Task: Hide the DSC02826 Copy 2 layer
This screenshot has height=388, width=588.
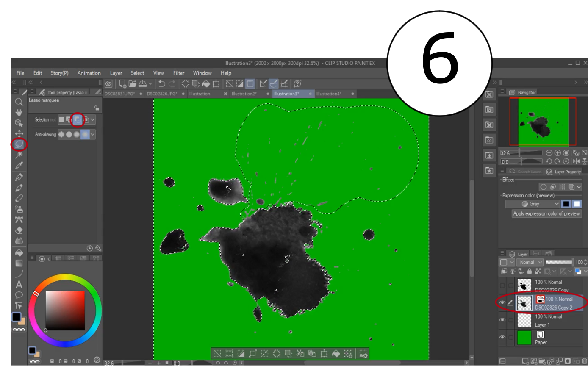Action: pyautogui.click(x=502, y=302)
